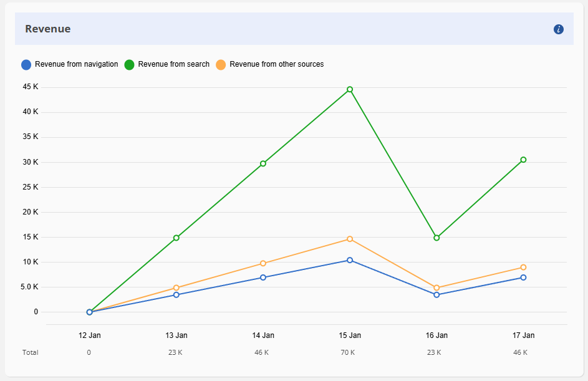The height and width of the screenshot is (381, 588).
Task: Click the Revenue panel title
Action: (47, 29)
